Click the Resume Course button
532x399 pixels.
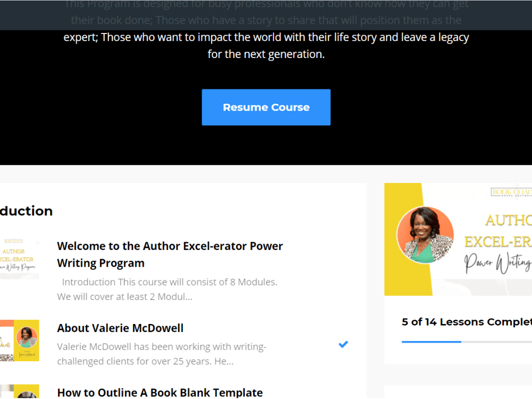pyautogui.click(x=266, y=107)
